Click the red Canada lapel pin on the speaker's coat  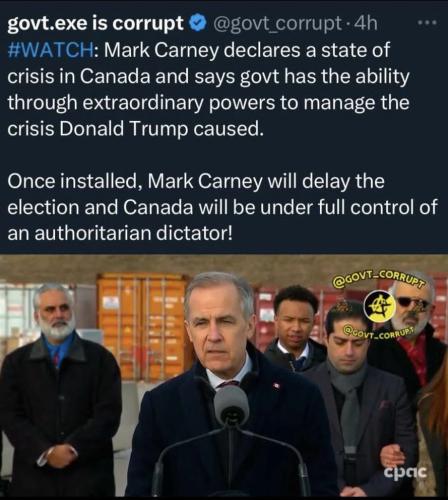(x=276, y=386)
